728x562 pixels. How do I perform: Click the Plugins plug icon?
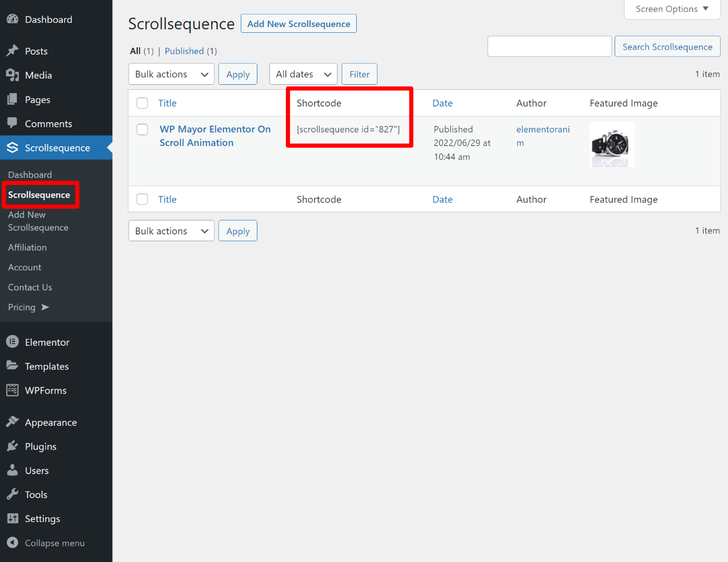(12, 446)
